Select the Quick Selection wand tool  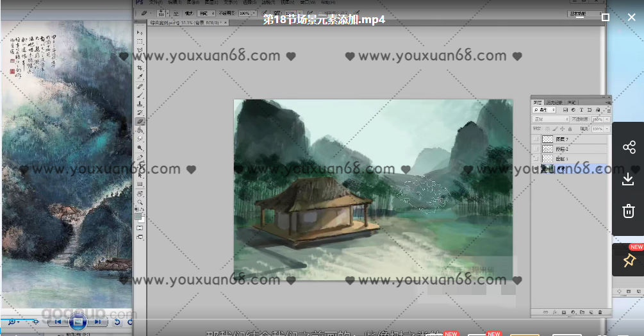pyautogui.click(x=140, y=60)
